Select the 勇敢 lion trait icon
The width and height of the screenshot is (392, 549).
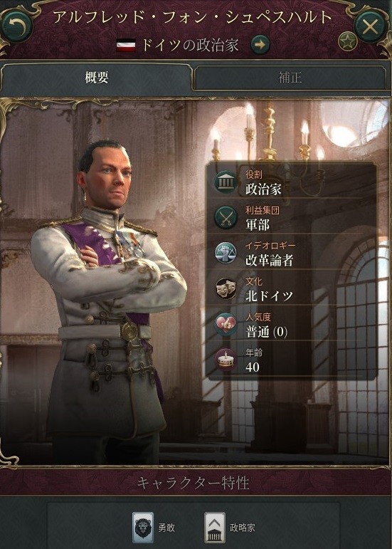click(x=143, y=528)
